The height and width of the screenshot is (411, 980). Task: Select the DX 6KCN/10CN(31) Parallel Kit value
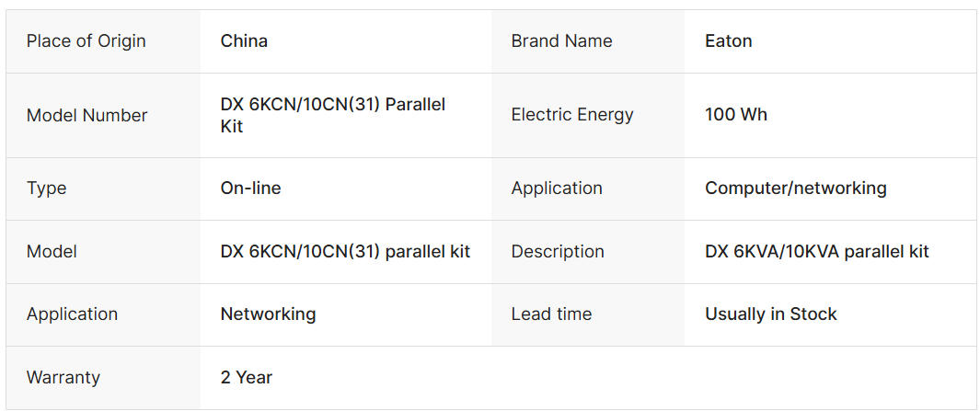click(332, 116)
